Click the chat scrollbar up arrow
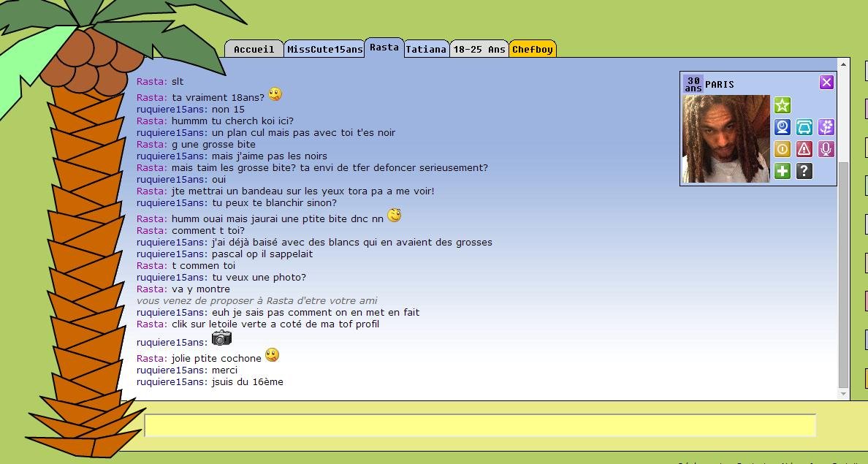The width and height of the screenshot is (868, 464). [843, 65]
